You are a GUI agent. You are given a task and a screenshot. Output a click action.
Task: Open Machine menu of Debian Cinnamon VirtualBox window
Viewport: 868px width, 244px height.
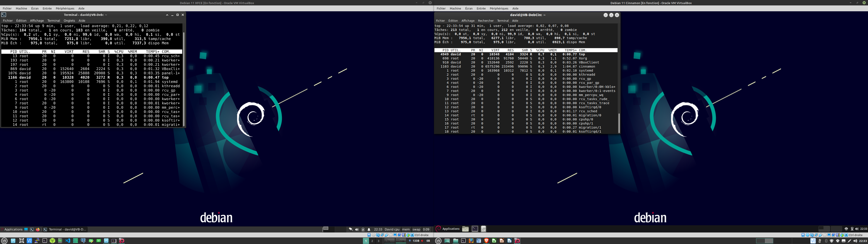[455, 8]
